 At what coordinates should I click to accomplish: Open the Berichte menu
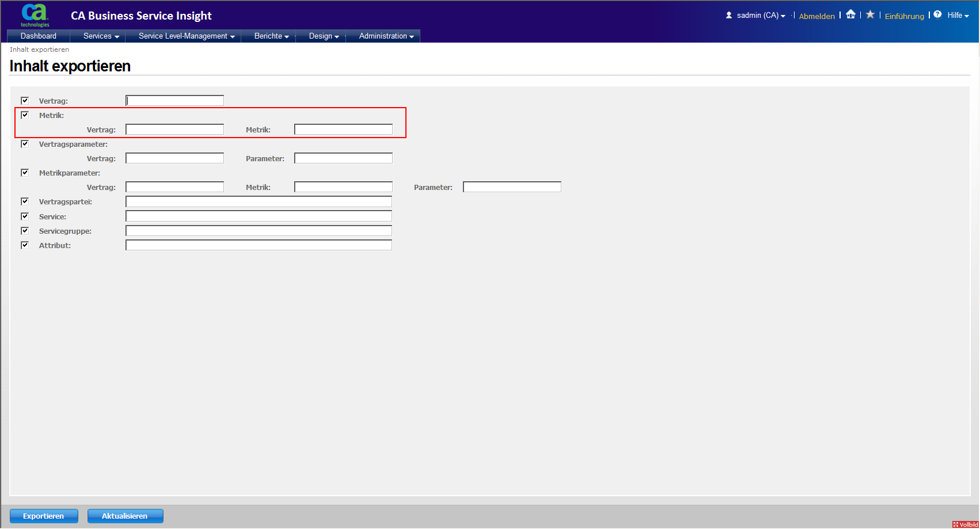(x=271, y=36)
